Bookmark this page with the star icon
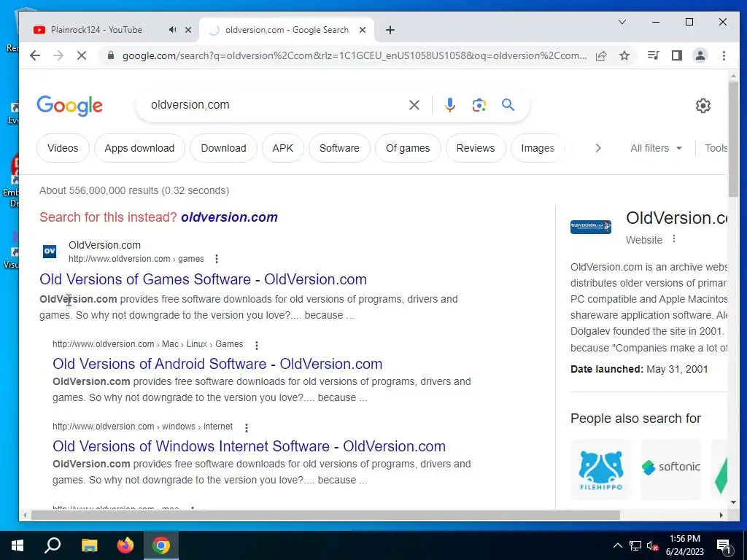This screenshot has width=747, height=560. 624,55
